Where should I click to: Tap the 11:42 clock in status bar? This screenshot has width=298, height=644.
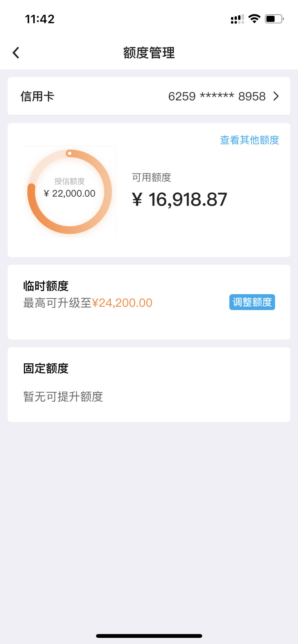tap(40, 19)
